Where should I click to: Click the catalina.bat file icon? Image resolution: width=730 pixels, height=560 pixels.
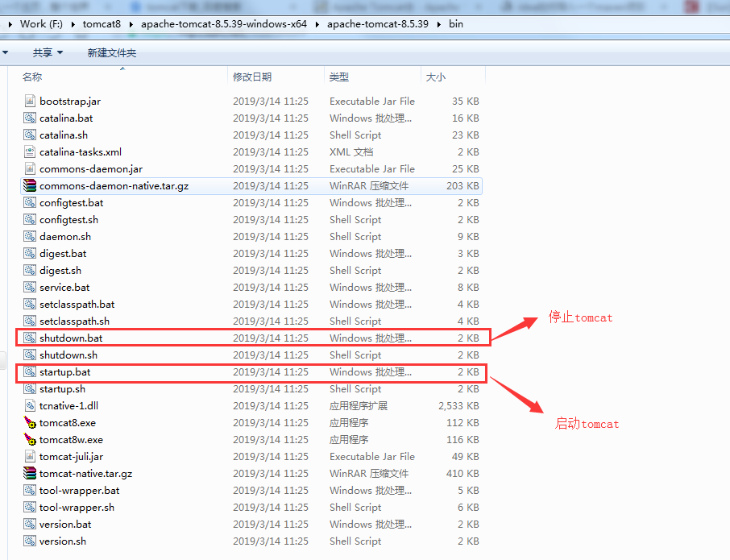(x=30, y=118)
